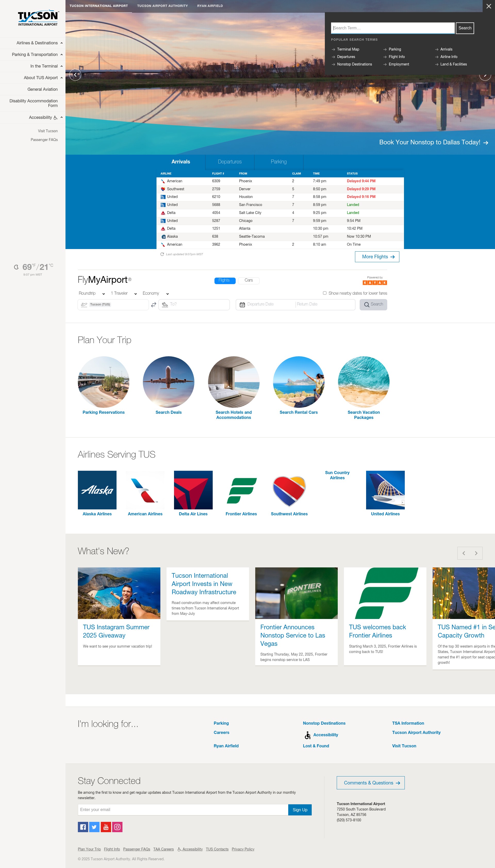Swap origin and destination arrows

click(154, 304)
